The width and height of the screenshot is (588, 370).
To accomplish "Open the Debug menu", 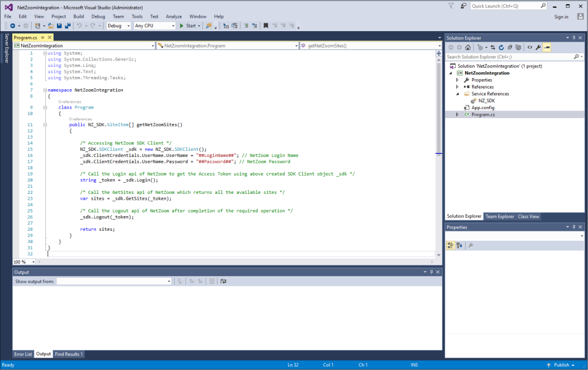I will coord(98,16).
